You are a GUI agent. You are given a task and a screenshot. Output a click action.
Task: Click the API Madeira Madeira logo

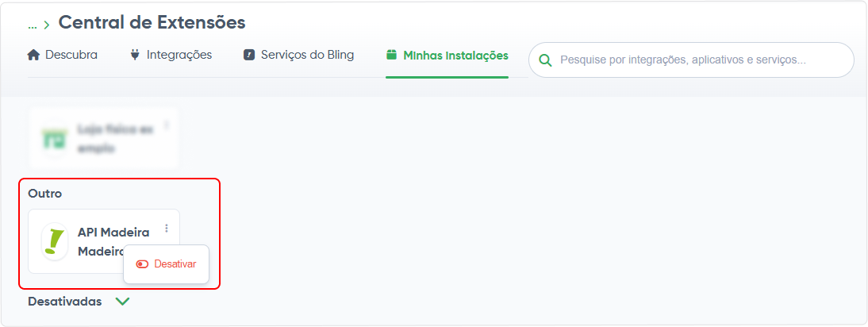54,242
